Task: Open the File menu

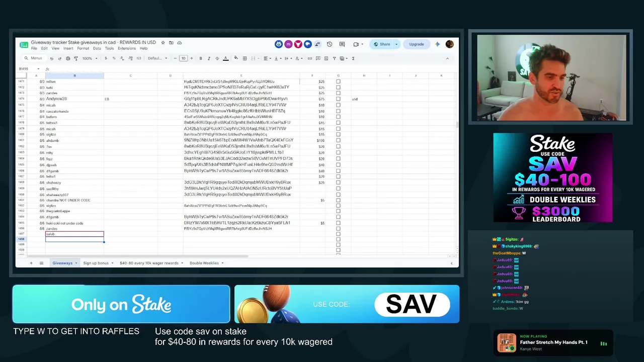Action: pos(34,48)
